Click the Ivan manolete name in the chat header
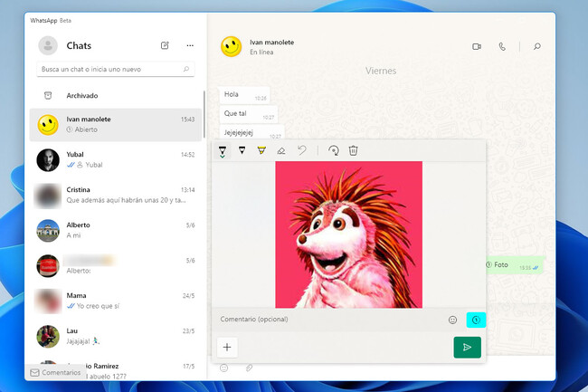This screenshot has width=588, height=392. [x=272, y=43]
